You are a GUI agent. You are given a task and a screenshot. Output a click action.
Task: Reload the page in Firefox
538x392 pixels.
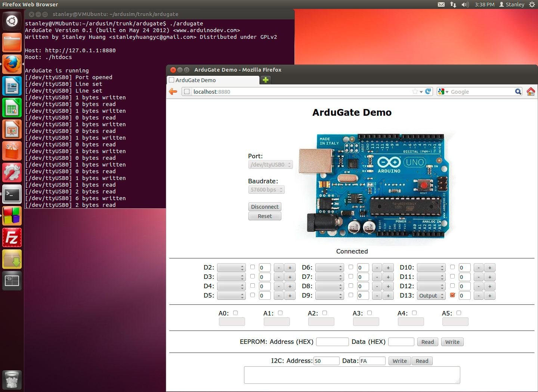click(427, 91)
